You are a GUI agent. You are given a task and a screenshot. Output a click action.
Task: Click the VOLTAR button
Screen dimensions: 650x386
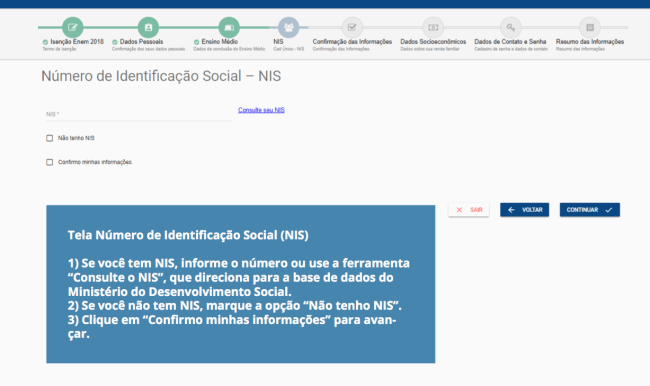pos(524,210)
